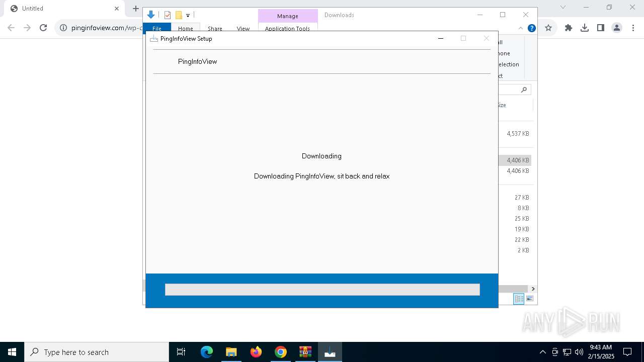The image size is (644, 362).
Task: Open WinRAR from taskbar
Action: [305, 352]
